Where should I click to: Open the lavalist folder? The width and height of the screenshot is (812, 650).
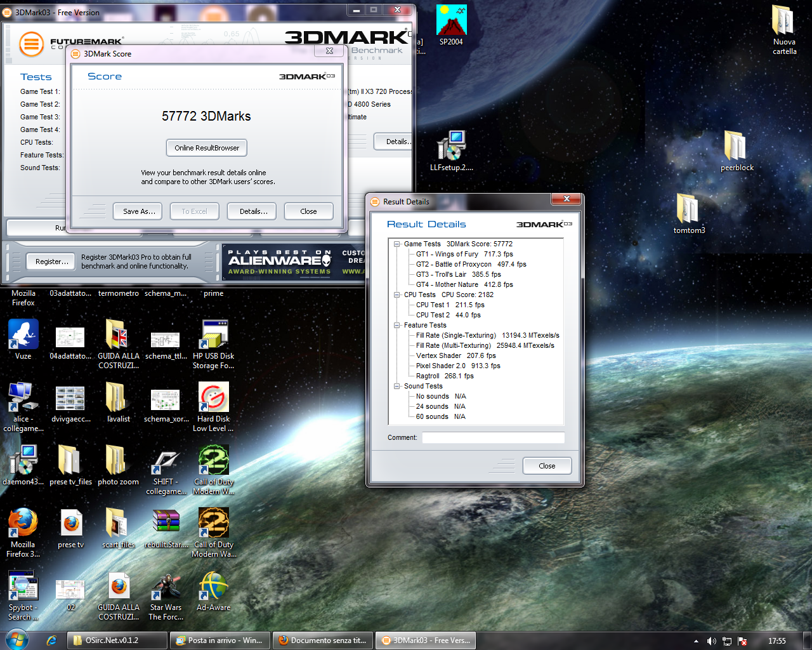(118, 402)
